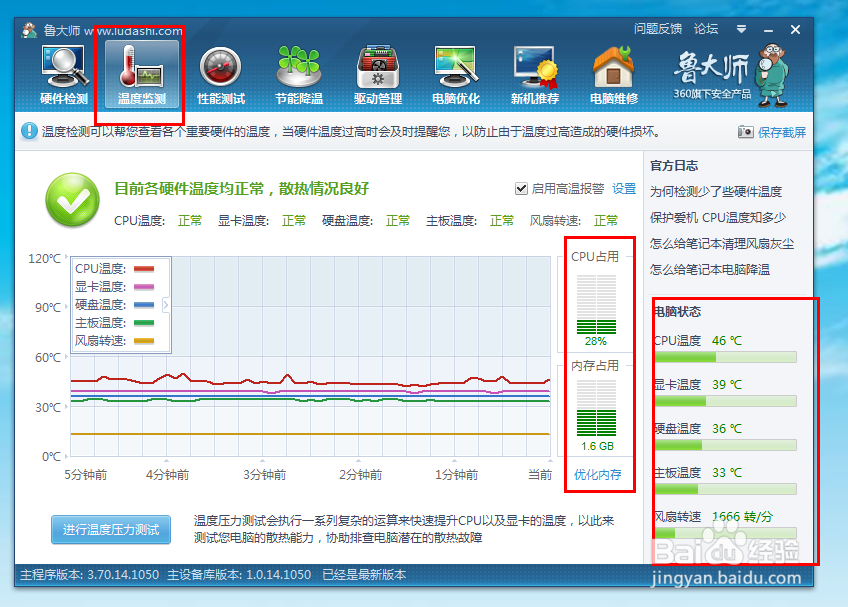Image resolution: width=848 pixels, height=607 pixels.
Task: Click the 保存截屏 link
Action: [x=781, y=132]
